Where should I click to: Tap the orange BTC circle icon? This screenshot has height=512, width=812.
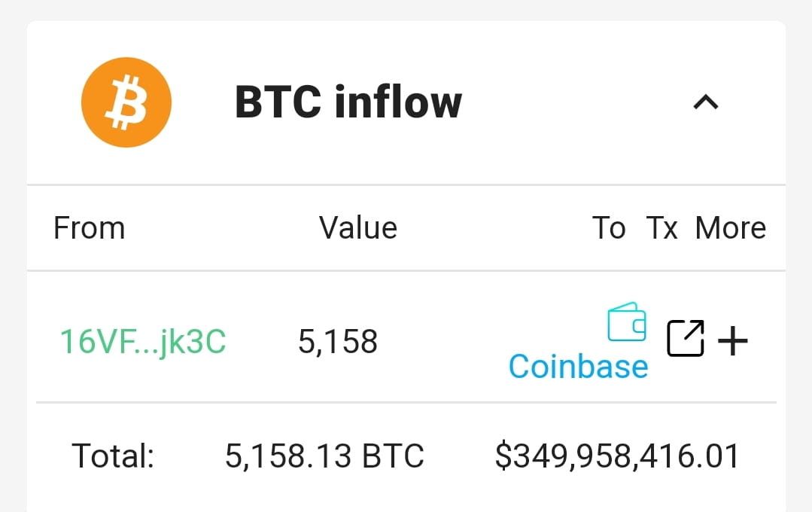tap(126, 102)
